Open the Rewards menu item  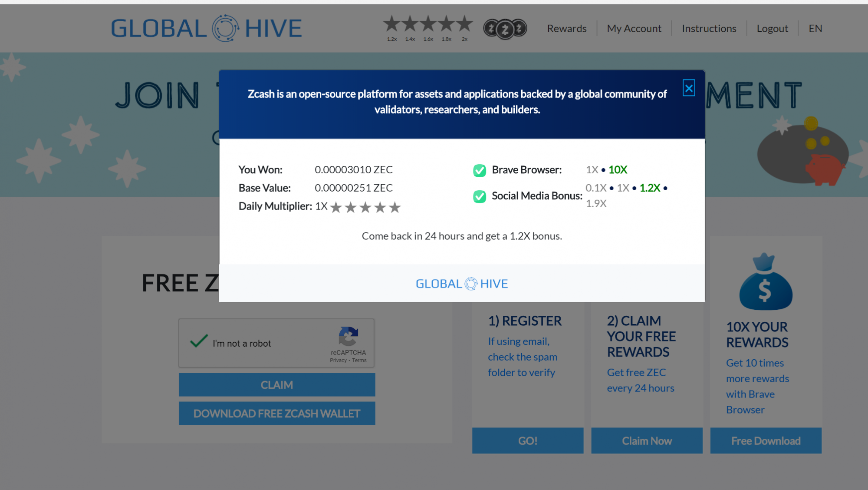click(567, 29)
